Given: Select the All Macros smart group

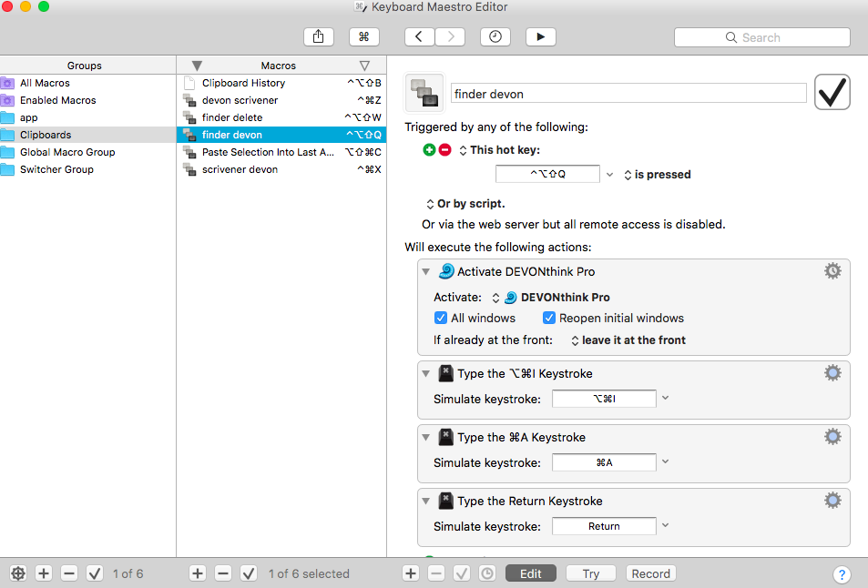Looking at the screenshot, I should point(88,83).
